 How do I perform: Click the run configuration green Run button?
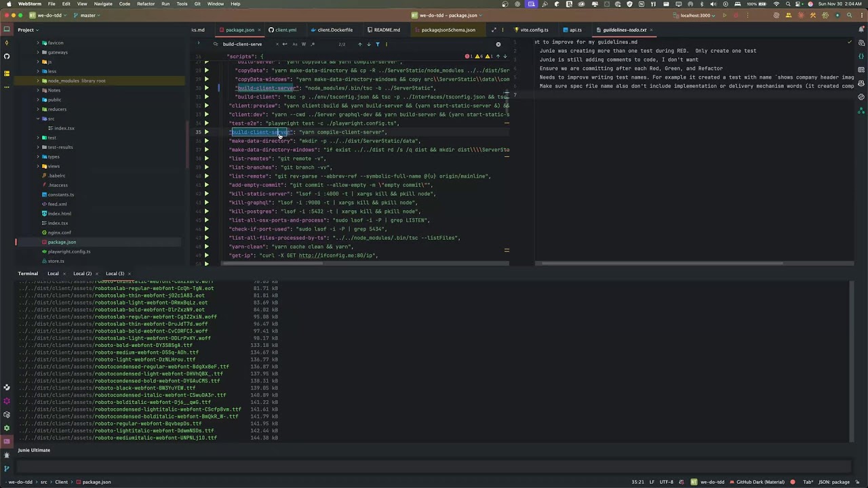click(x=724, y=15)
